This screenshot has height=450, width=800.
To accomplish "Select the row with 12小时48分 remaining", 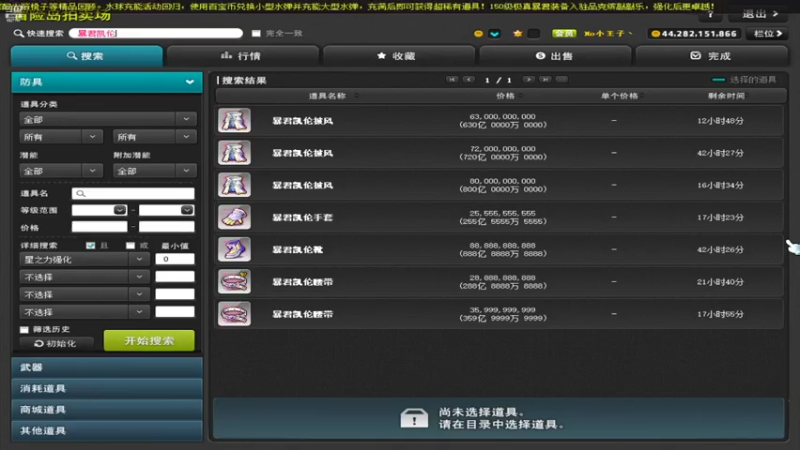I will [x=499, y=120].
